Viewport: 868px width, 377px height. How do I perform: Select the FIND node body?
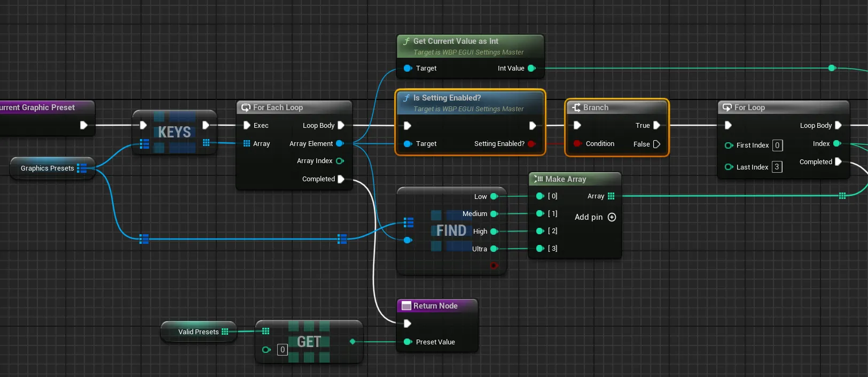[451, 231]
